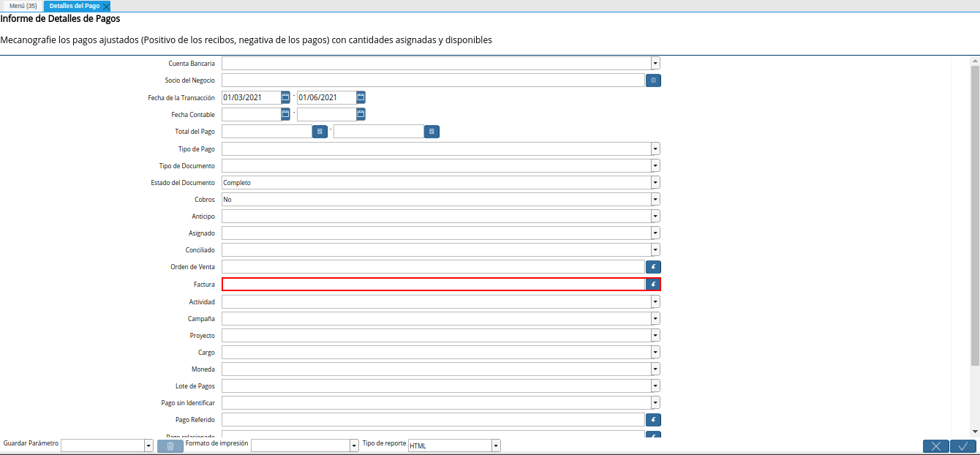Image resolution: width=980 pixels, height=455 pixels.
Task: Open the calendar for transaction end date
Action: [360, 97]
